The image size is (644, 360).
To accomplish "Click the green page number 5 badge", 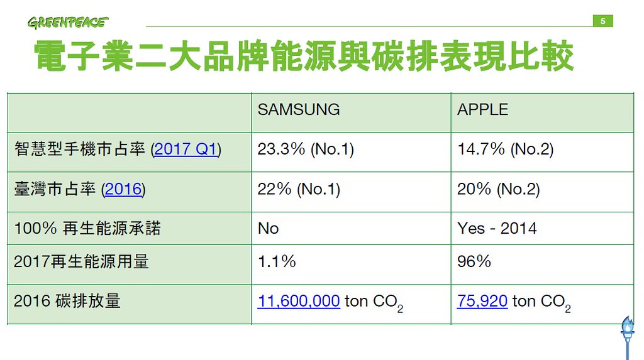I will [603, 21].
